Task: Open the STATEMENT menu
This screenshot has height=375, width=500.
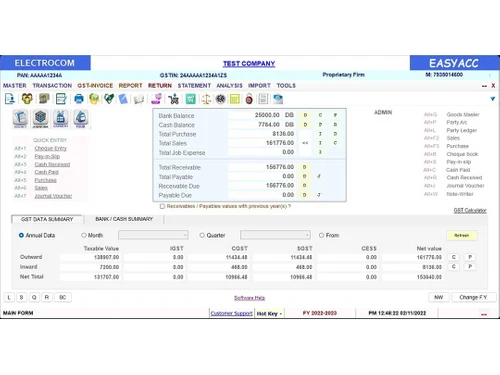Action: (194, 86)
